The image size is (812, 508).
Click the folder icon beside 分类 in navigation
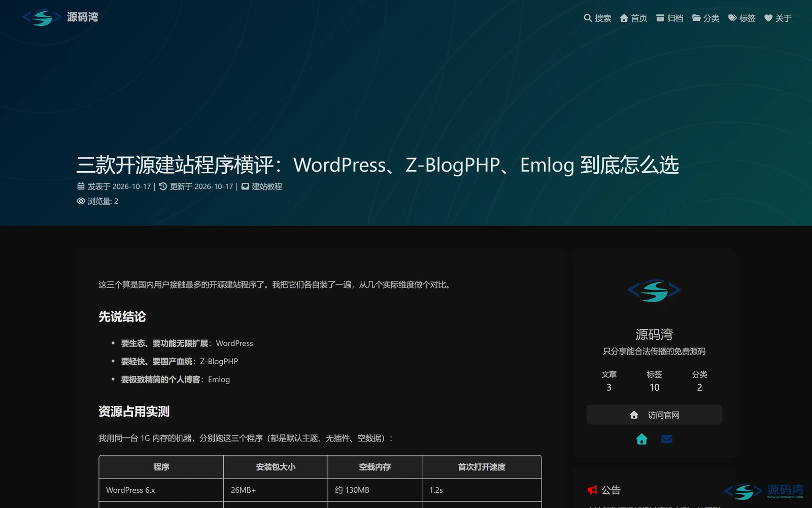[x=697, y=18]
